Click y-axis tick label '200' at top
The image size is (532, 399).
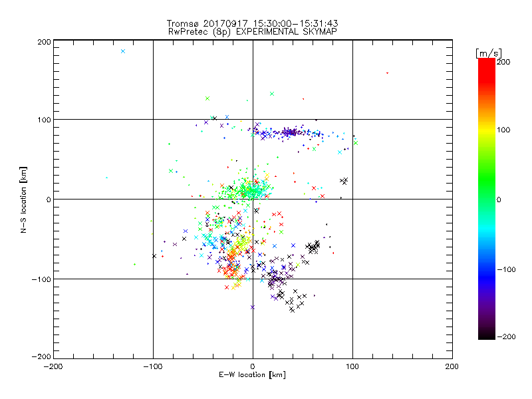[44, 42]
